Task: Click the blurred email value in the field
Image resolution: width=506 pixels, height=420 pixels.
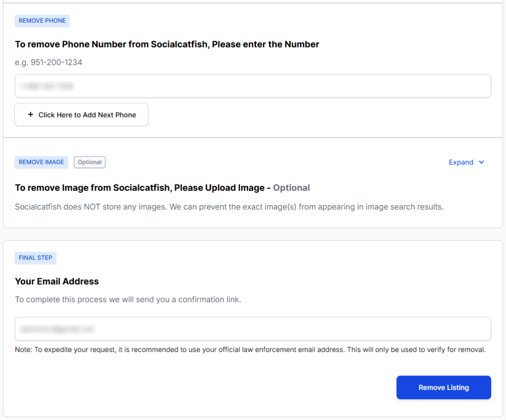Action: click(x=57, y=329)
